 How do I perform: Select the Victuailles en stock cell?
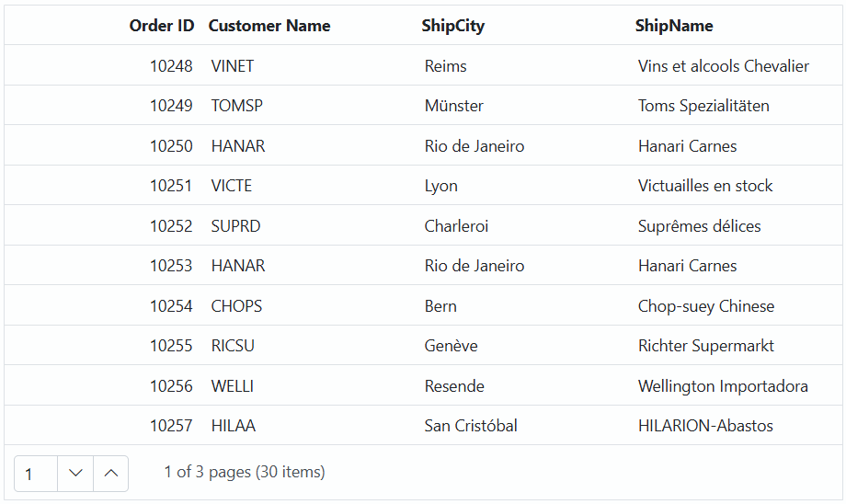coord(735,185)
